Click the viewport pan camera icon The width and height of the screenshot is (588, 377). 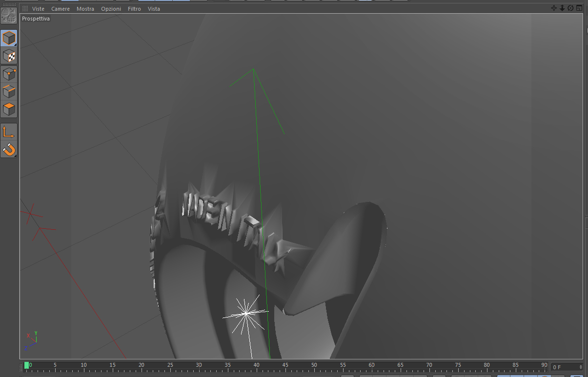[554, 8]
